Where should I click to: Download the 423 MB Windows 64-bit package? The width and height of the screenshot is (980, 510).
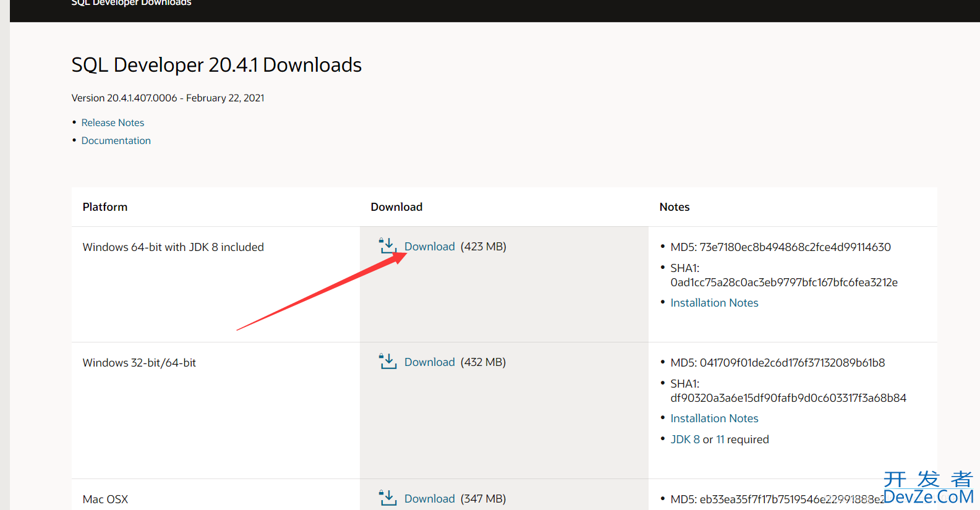pos(429,247)
